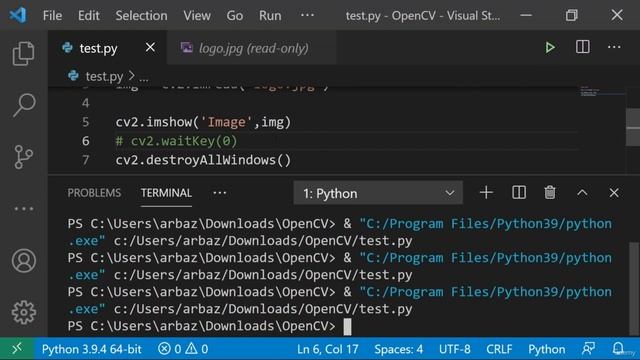
Task: Show additional views ellipsis in activity bar
Action: [24, 209]
